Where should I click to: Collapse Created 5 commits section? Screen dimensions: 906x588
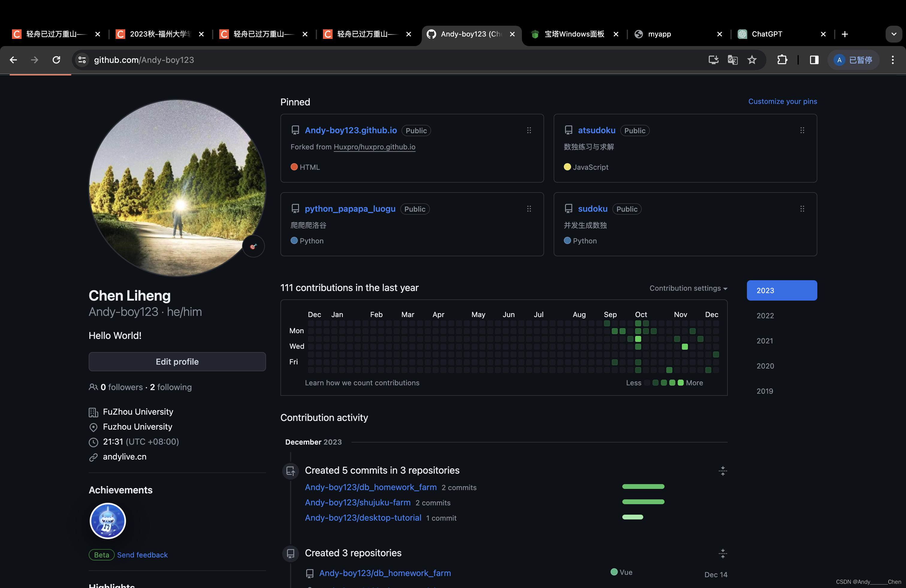[x=723, y=471]
